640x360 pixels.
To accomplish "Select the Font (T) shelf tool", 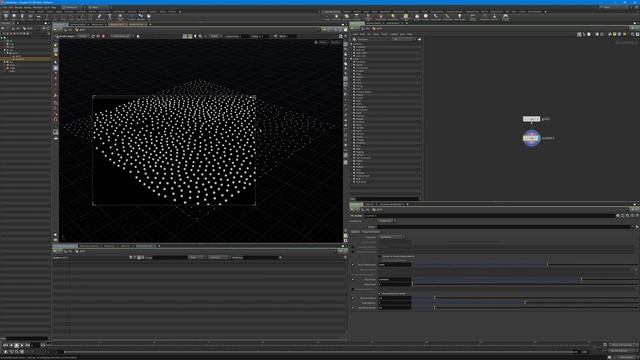I will coord(109,17).
